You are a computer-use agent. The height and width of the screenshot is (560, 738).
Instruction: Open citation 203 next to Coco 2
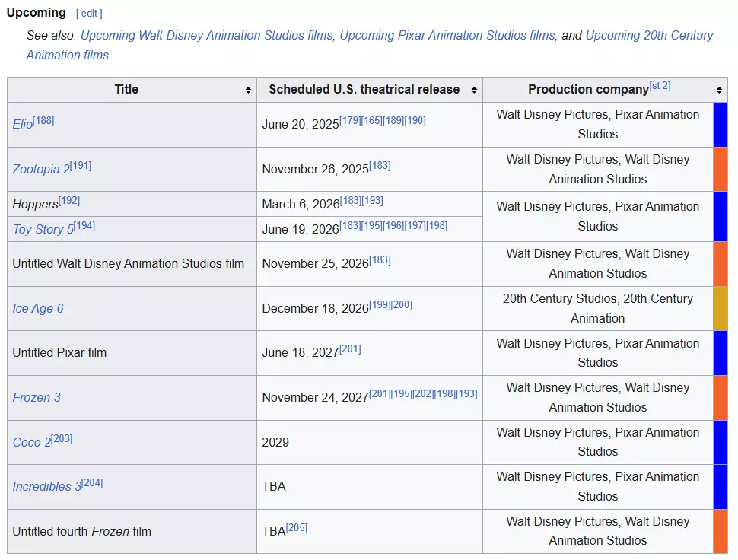tap(62, 438)
